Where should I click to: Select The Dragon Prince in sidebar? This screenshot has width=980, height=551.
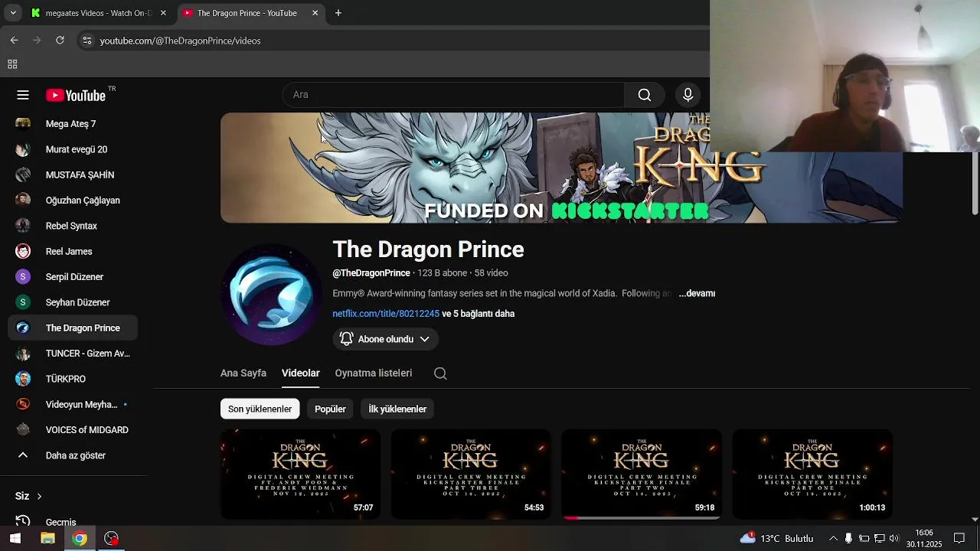pos(73,328)
